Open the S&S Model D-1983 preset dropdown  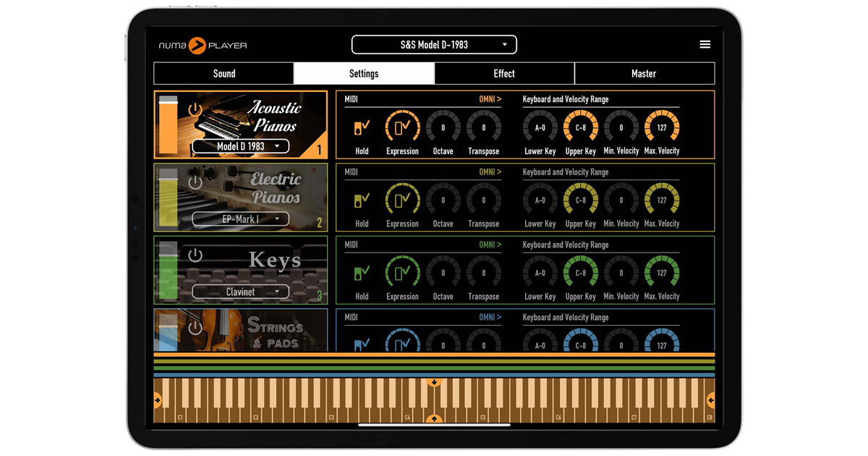(434, 45)
